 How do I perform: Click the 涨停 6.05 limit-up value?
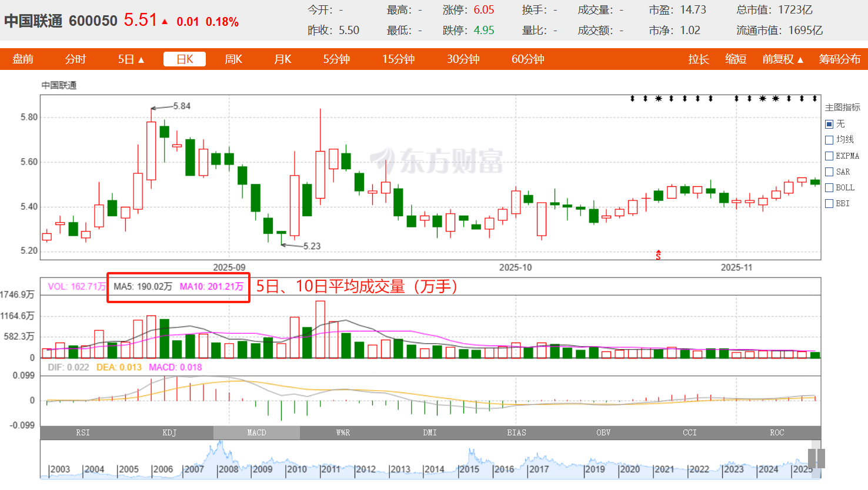(484, 10)
